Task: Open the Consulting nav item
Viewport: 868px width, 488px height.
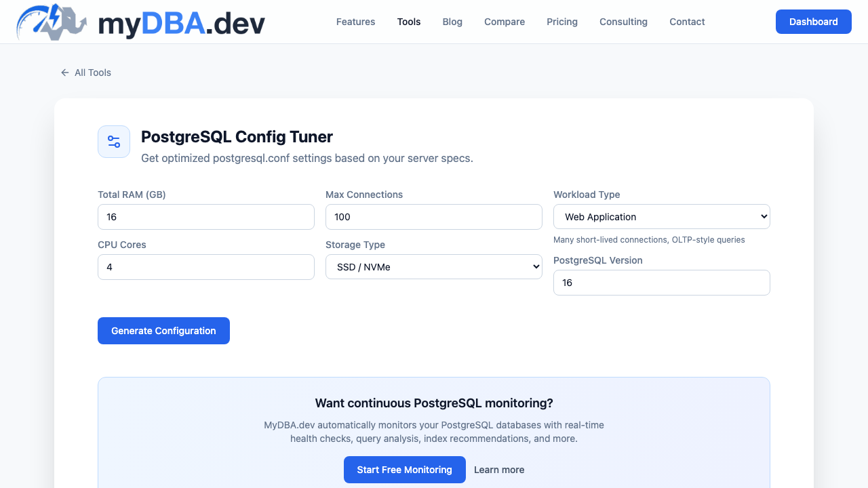Action: 623,22
